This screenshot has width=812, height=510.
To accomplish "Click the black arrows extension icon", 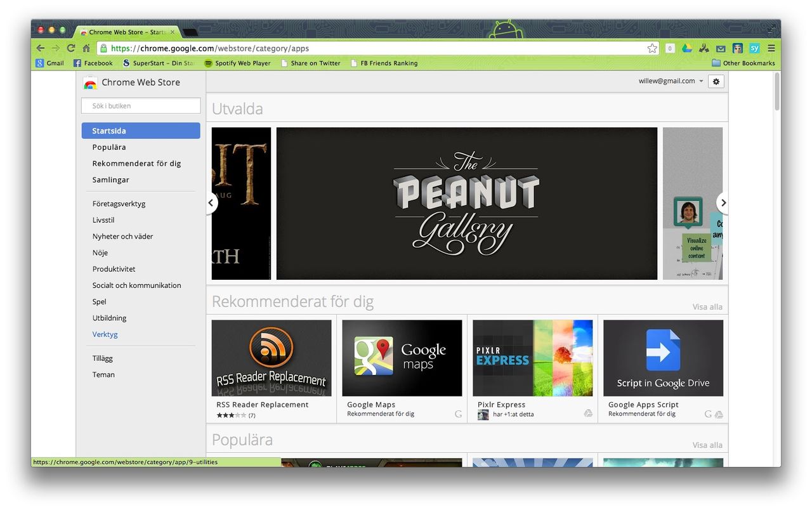I will click(x=704, y=48).
